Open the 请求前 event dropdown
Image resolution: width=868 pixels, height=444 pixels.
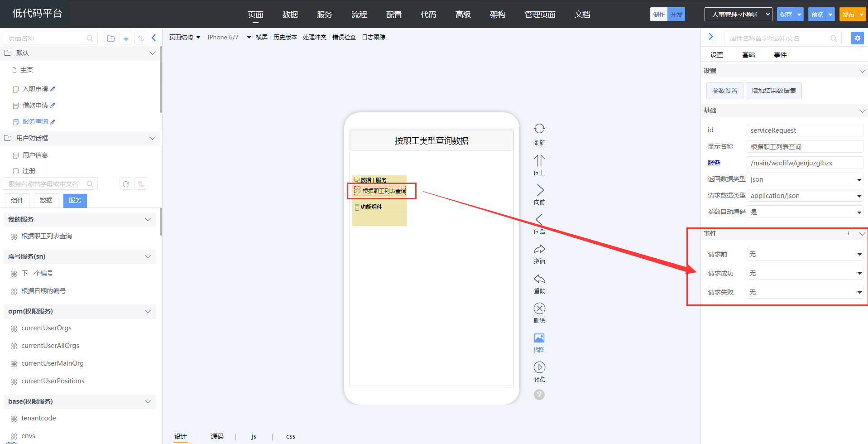tap(805, 254)
